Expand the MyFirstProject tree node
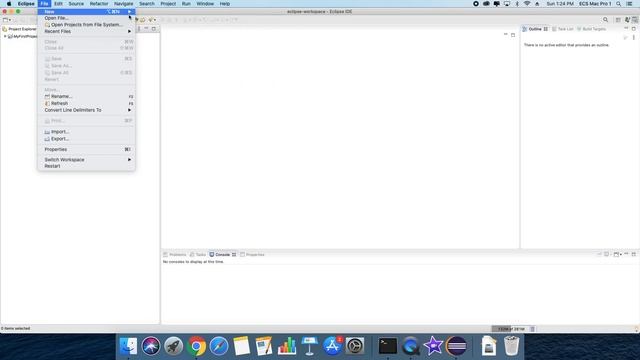 [5, 36]
